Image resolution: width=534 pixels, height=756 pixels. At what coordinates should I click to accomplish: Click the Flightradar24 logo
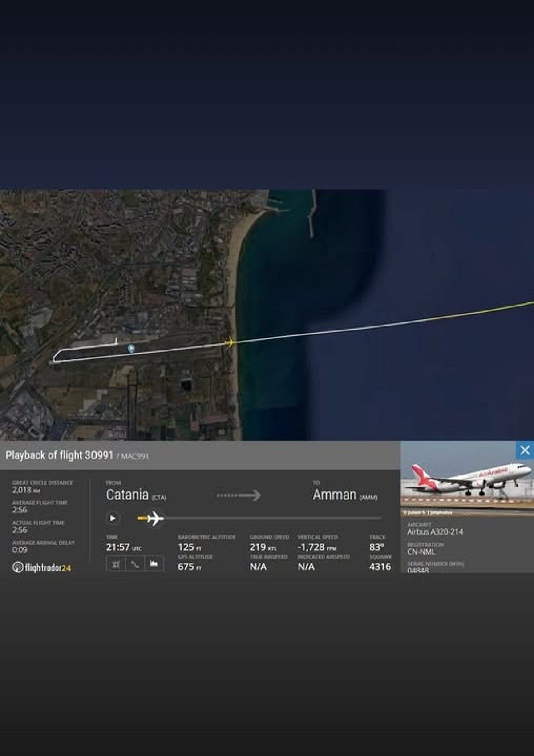click(x=42, y=567)
